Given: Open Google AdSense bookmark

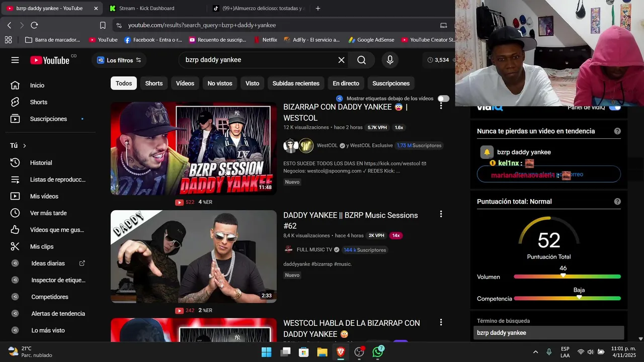Looking at the screenshot, I should click(371, 40).
